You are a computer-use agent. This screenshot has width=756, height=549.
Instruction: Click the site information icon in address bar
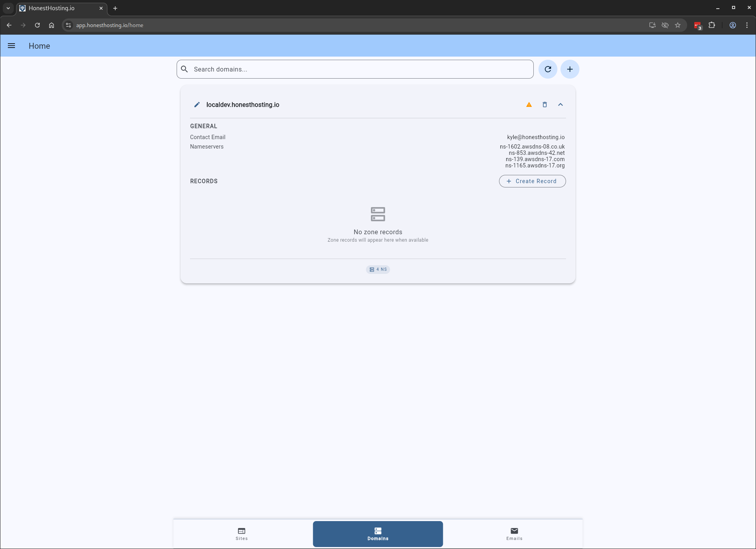pyautogui.click(x=68, y=25)
